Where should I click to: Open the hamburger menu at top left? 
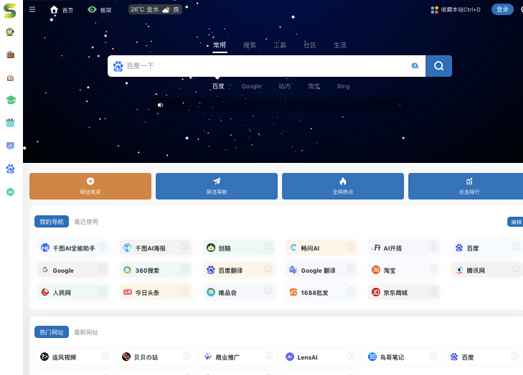tap(32, 9)
